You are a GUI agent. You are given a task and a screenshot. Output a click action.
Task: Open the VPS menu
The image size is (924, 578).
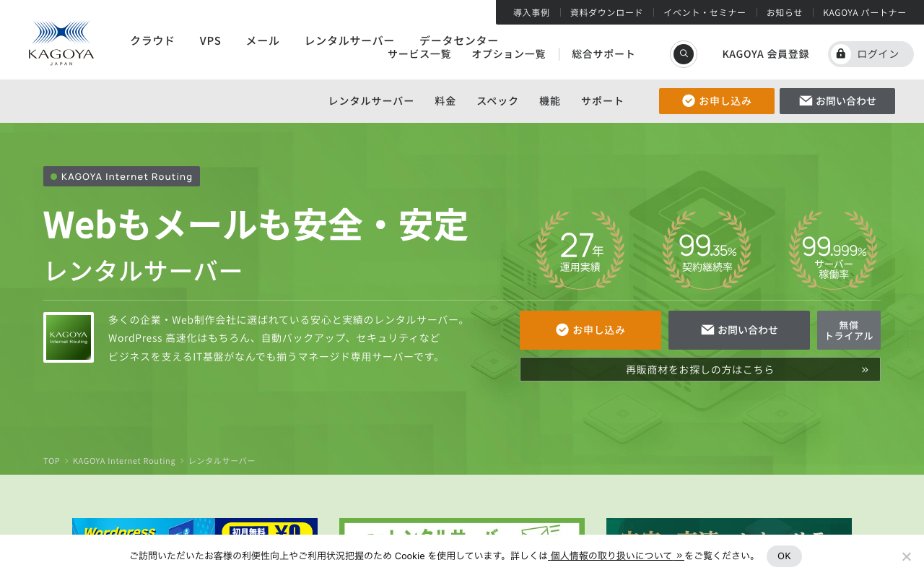210,40
